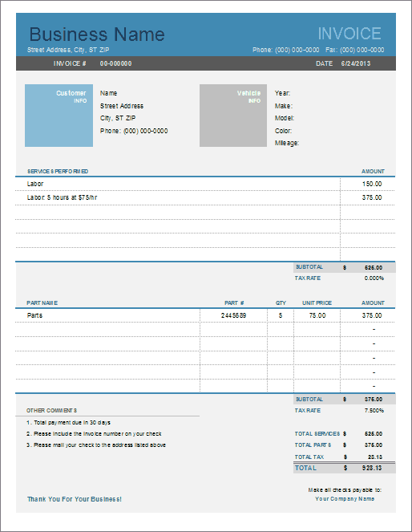Select comment 'Total payment due in 30 days'
This screenshot has width=412, height=532.
click(x=68, y=423)
